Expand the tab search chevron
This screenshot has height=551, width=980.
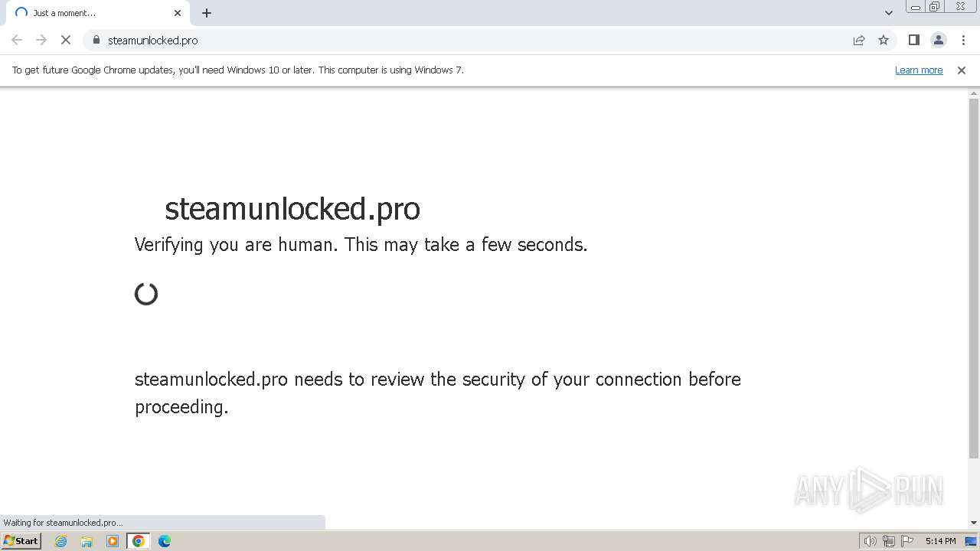(x=889, y=13)
